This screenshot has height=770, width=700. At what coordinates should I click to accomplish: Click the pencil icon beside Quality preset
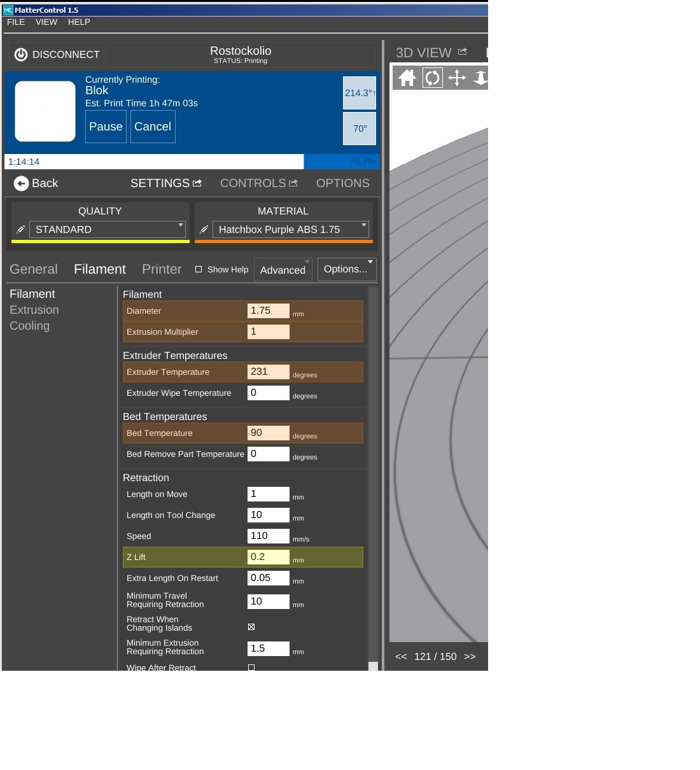tap(20, 230)
